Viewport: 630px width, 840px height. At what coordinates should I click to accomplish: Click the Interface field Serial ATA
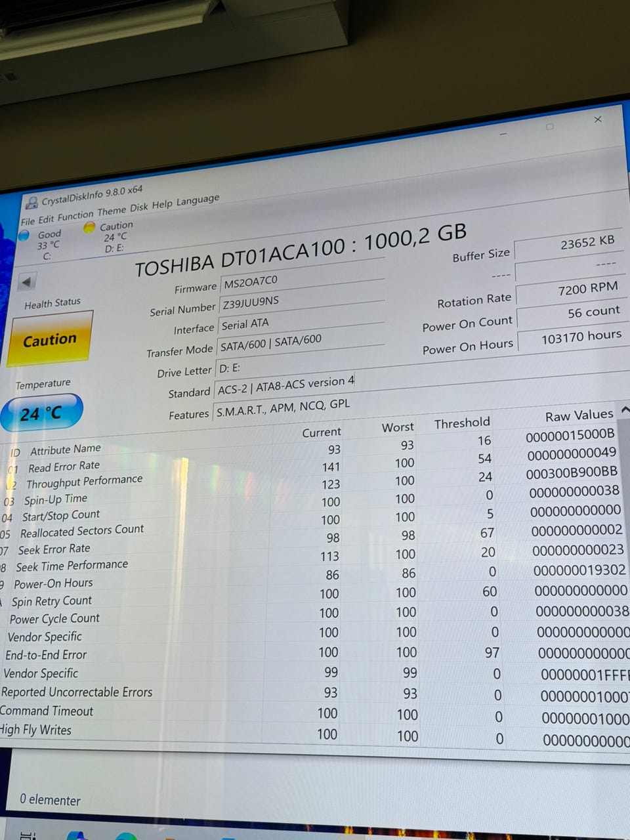301,318
